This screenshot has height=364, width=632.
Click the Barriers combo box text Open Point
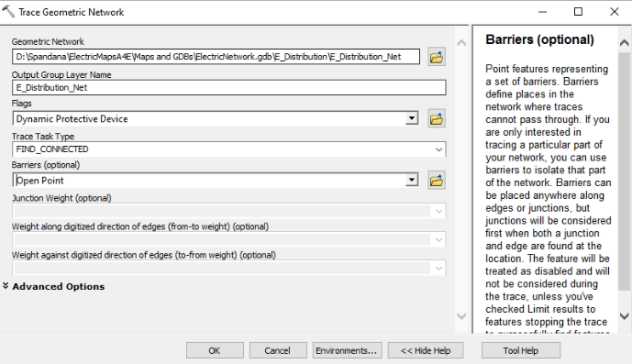click(x=40, y=181)
